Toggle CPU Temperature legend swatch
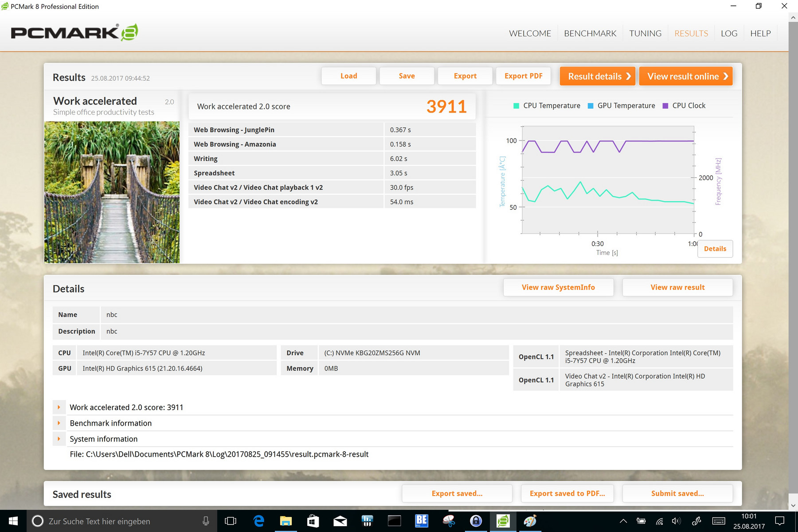The height and width of the screenshot is (532, 798). point(516,106)
